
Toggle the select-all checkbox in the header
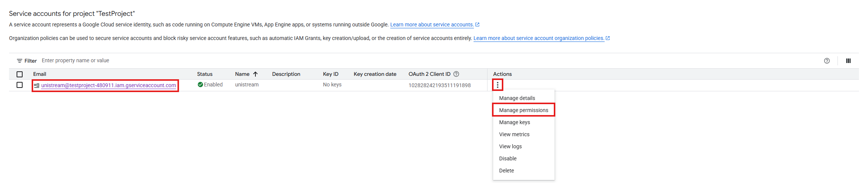coord(20,74)
